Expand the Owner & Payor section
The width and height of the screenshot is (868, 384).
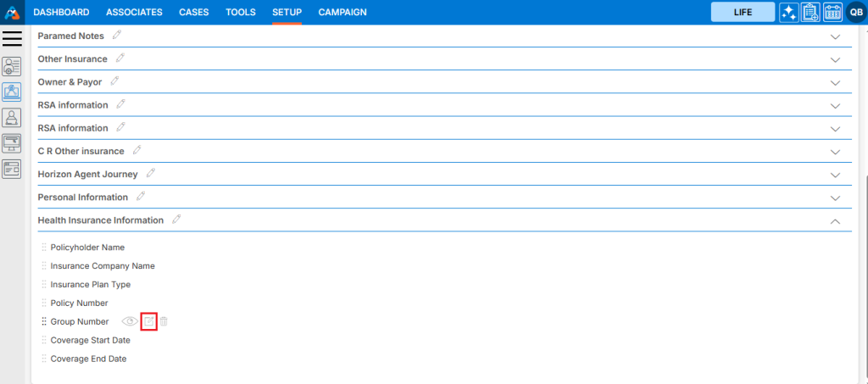pos(835,83)
